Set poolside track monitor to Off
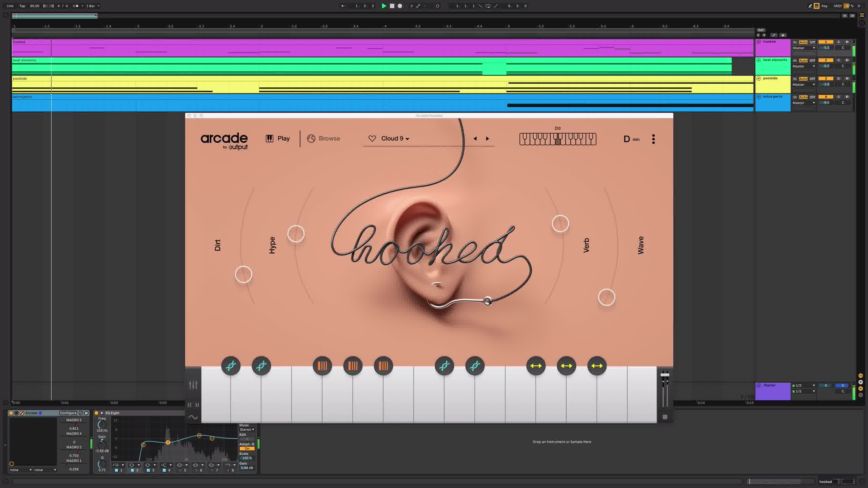 click(812, 79)
